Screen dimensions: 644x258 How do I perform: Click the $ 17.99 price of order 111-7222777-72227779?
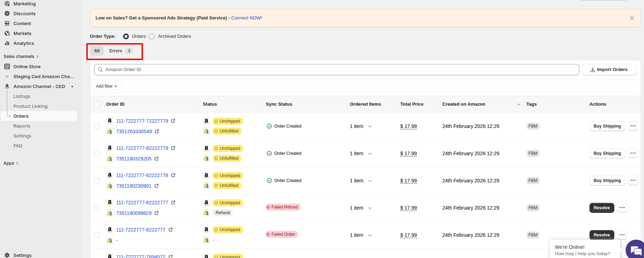click(x=408, y=127)
